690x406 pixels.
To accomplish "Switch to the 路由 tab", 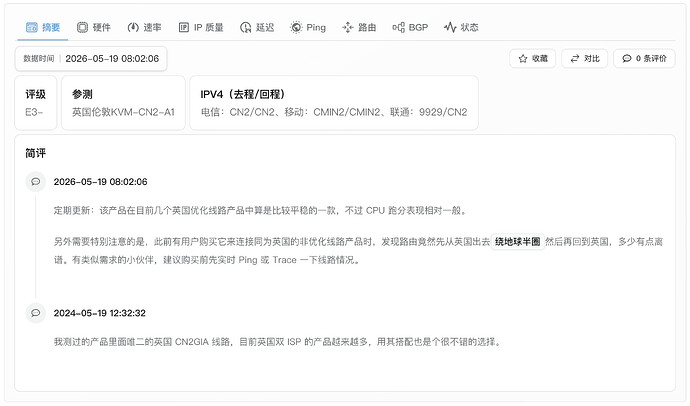I will point(359,27).
